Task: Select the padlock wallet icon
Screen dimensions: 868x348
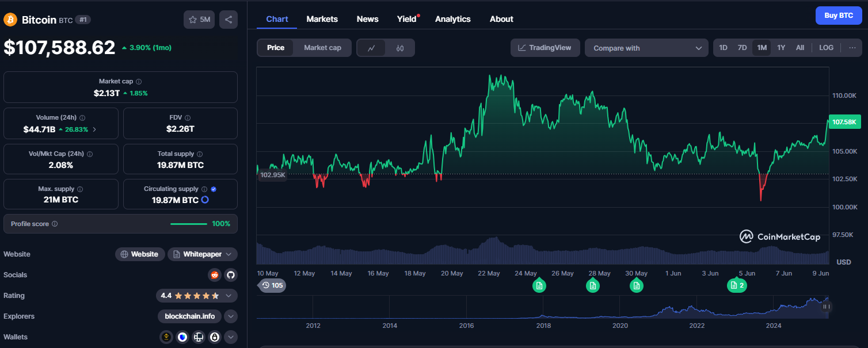Action: pyautogui.click(x=215, y=337)
